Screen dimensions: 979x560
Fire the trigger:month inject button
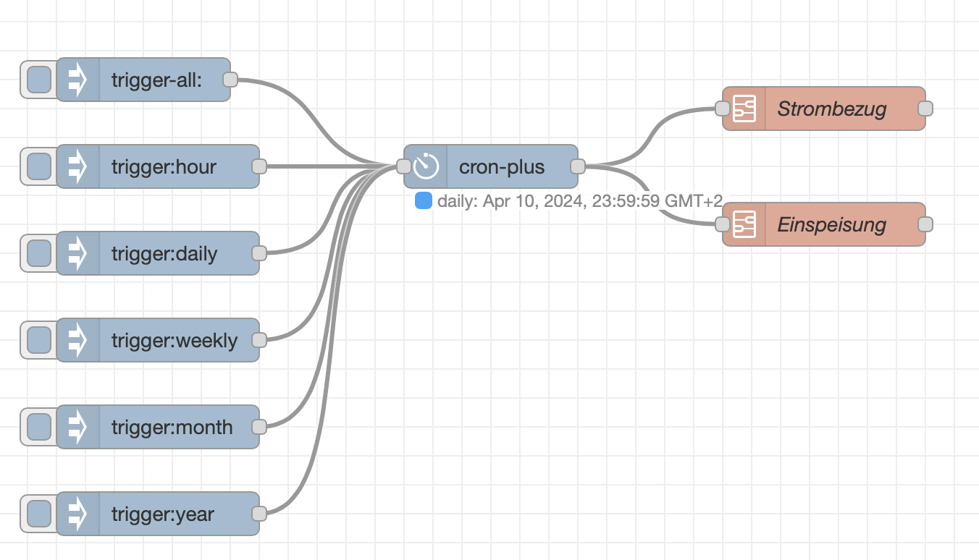coord(38,427)
